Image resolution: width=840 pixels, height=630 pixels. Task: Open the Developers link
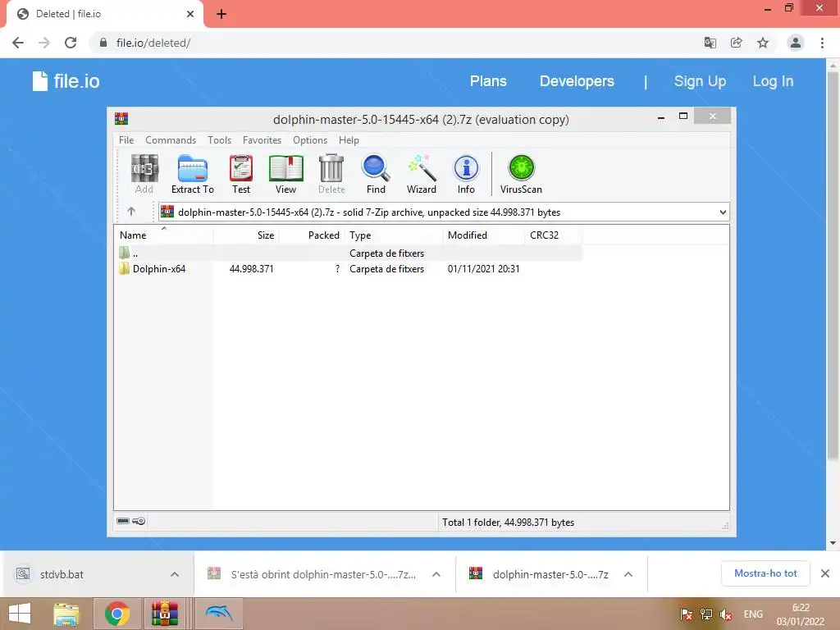pos(577,81)
